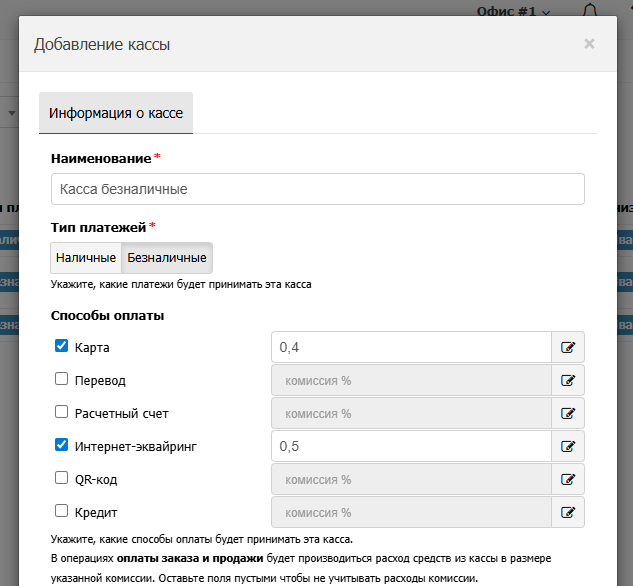Click hint text Укажите, какие платежи будет принимать
633x586 pixels.
click(181, 285)
